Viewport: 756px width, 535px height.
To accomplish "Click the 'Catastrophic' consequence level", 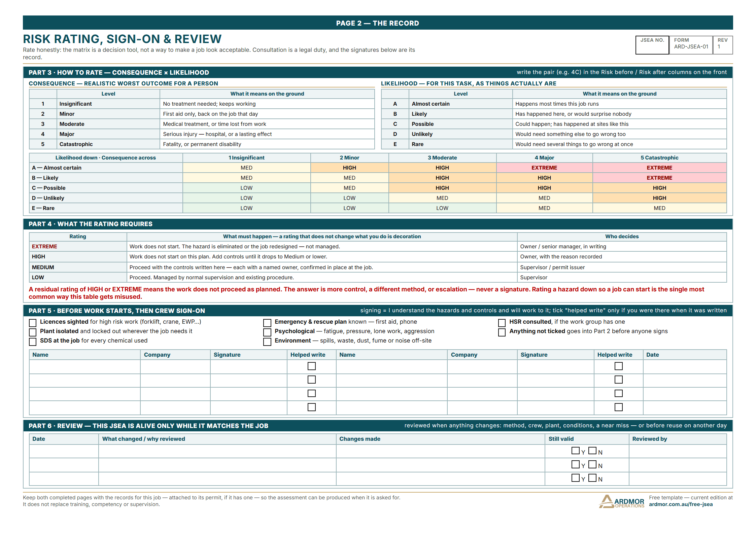I will pyautogui.click(x=76, y=144).
